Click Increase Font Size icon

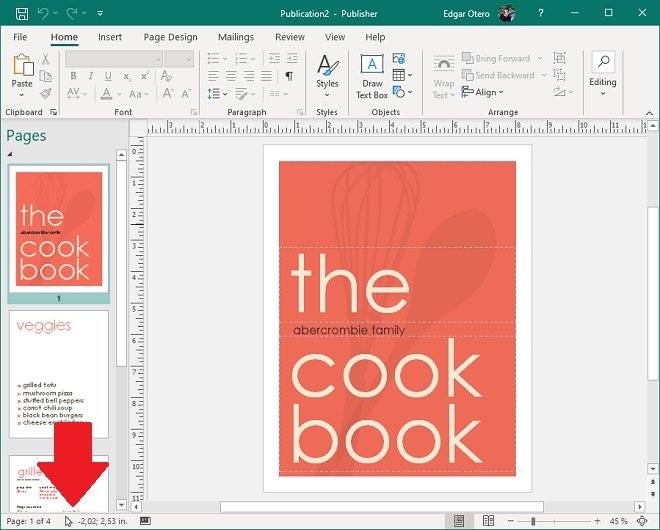pos(168,93)
